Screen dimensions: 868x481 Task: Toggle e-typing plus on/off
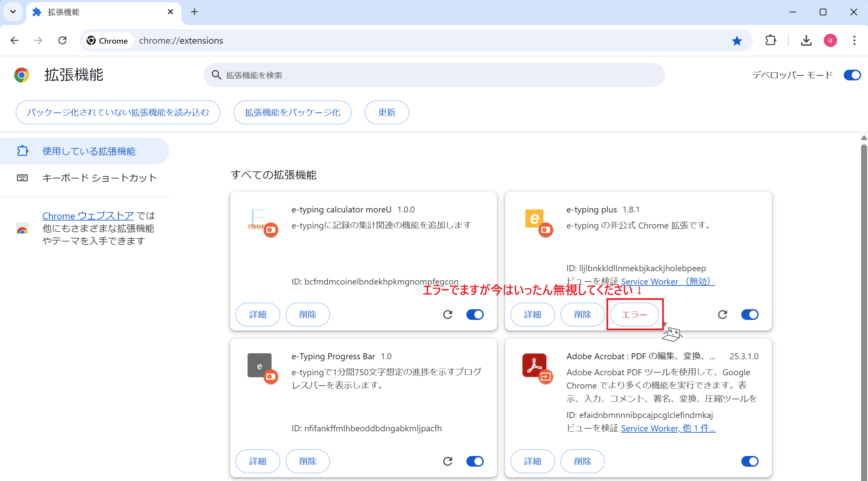750,314
